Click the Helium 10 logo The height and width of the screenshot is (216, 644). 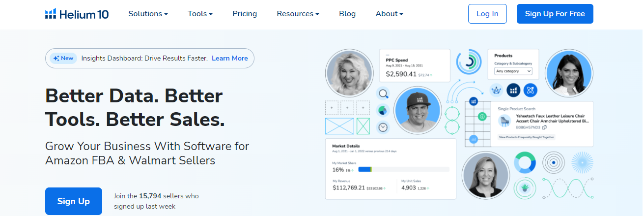pyautogui.click(x=77, y=14)
